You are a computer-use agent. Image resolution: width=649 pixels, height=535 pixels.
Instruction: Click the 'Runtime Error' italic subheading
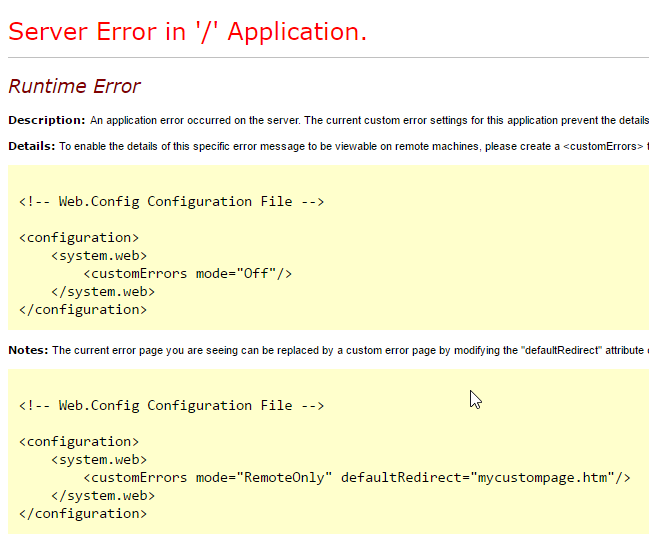coord(74,87)
